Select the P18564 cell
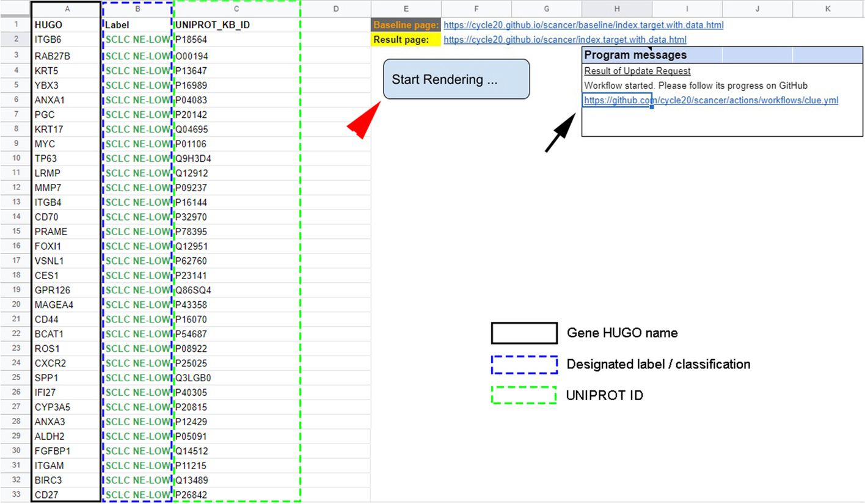 (237, 40)
